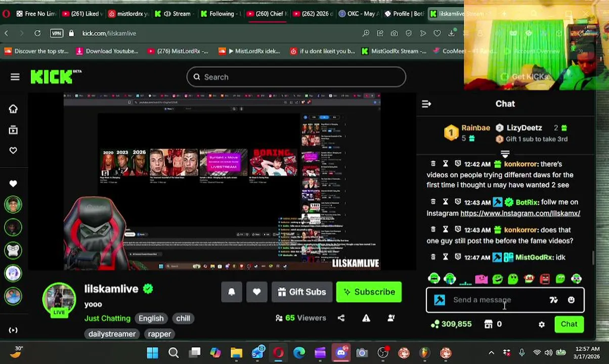
Task: Mute audio on the 'Stream' tab speaker icon
Action: 167,14
